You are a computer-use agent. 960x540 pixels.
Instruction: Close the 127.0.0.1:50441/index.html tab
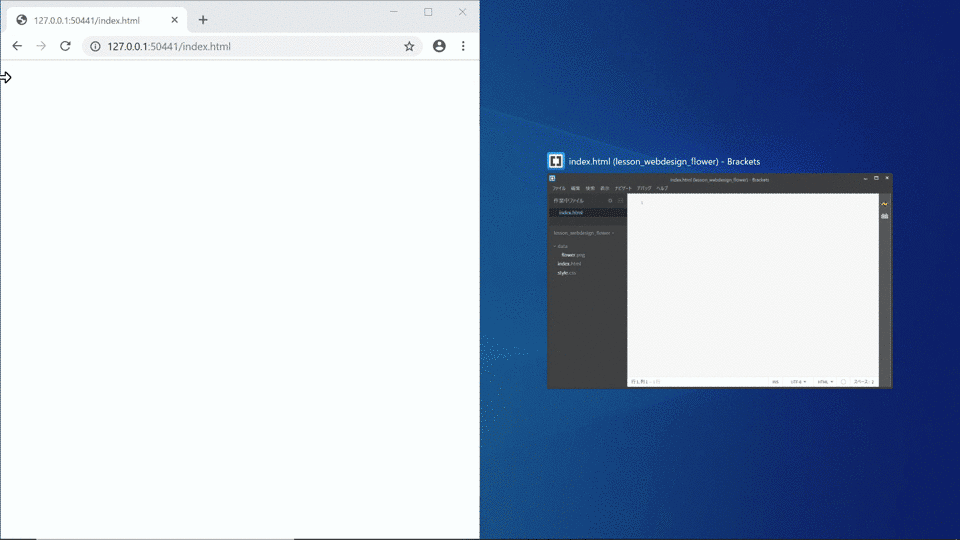(x=174, y=20)
